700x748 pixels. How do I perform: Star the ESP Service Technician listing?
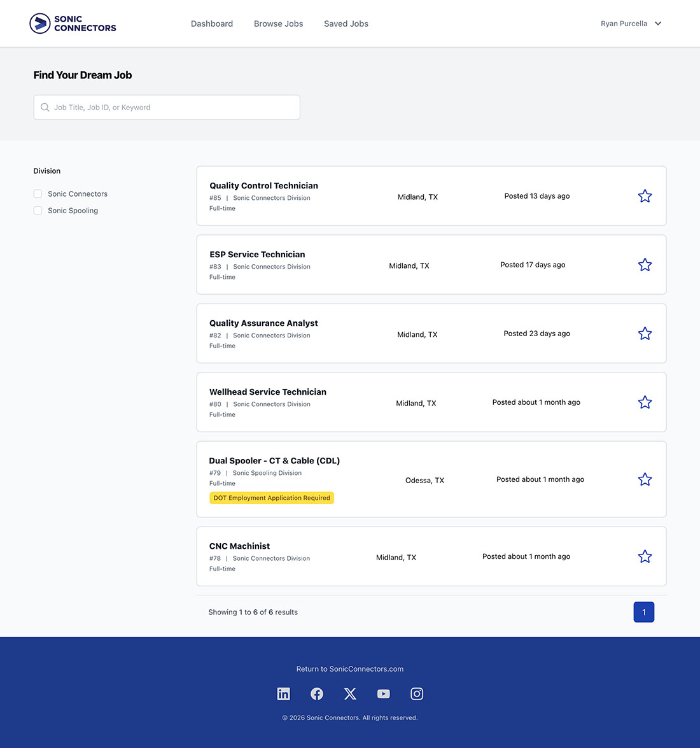pyautogui.click(x=645, y=265)
